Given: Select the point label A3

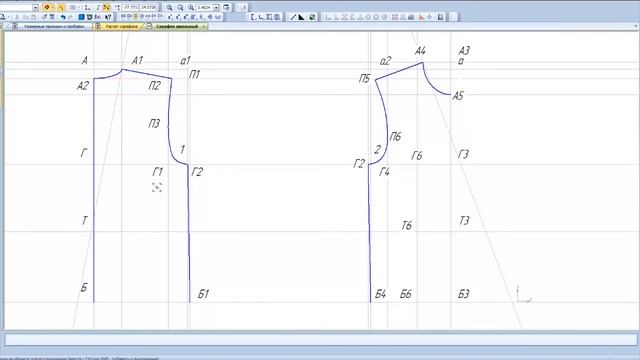Looking at the screenshot, I should [464, 51].
